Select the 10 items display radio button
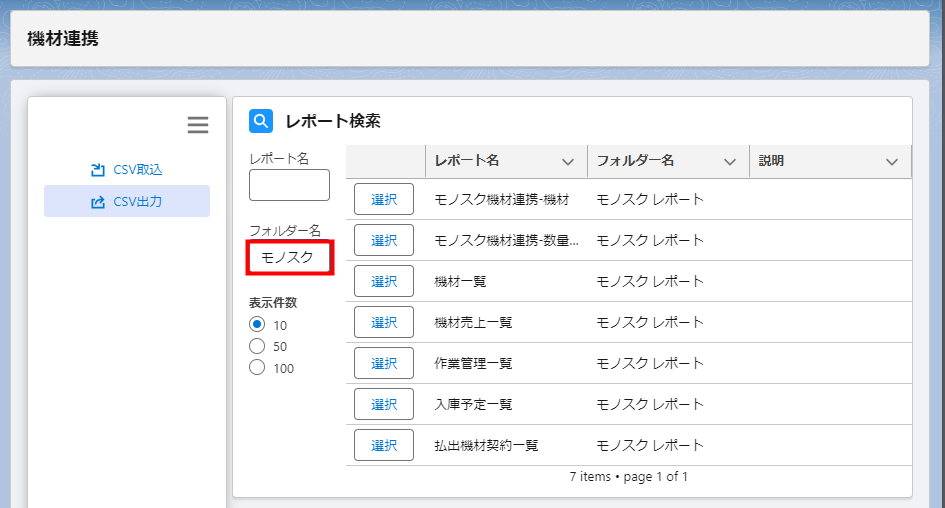Viewport: 945px width, 508px height. point(257,325)
